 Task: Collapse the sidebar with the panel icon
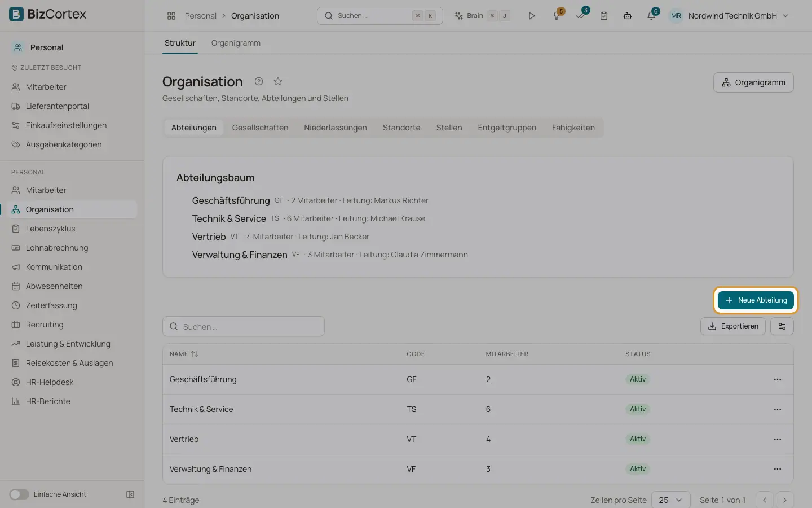(x=130, y=494)
